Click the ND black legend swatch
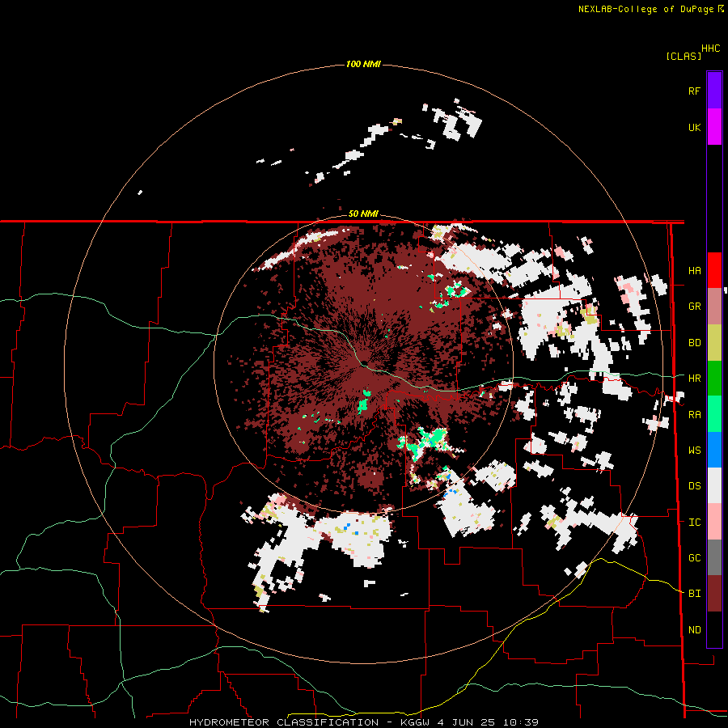Image resolution: width=728 pixels, height=728 pixels. click(x=714, y=629)
